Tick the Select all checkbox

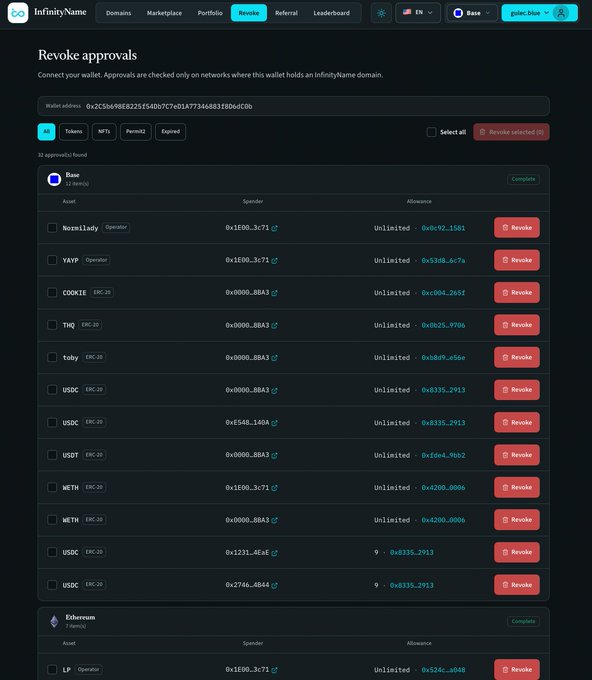pos(432,132)
